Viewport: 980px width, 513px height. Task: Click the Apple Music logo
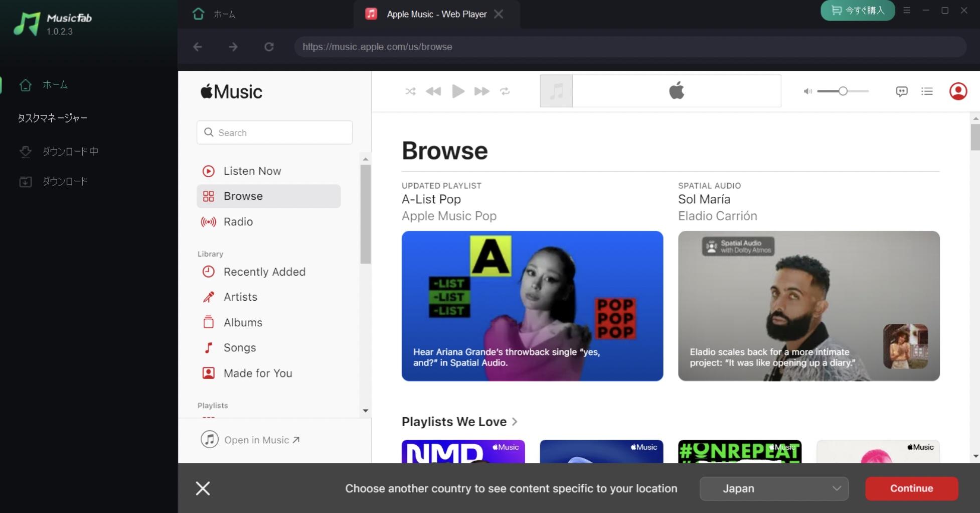pos(231,92)
